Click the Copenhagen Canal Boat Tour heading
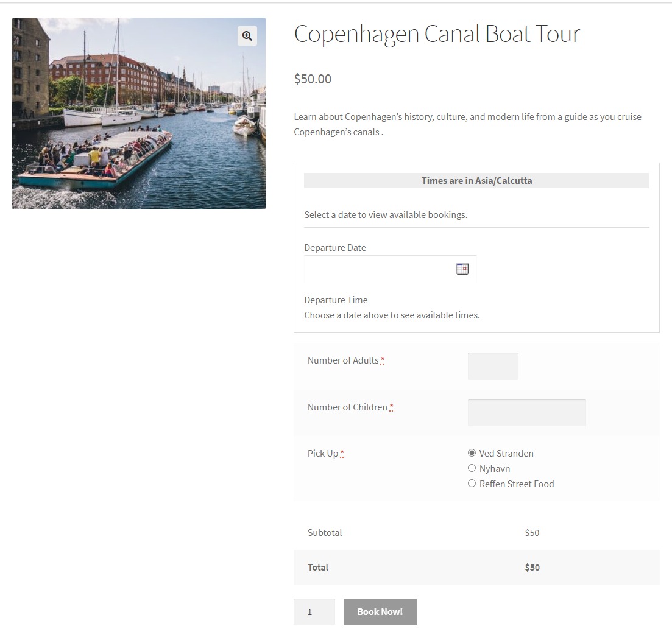The height and width of the screenshot is (640, 672). (437, 34)
